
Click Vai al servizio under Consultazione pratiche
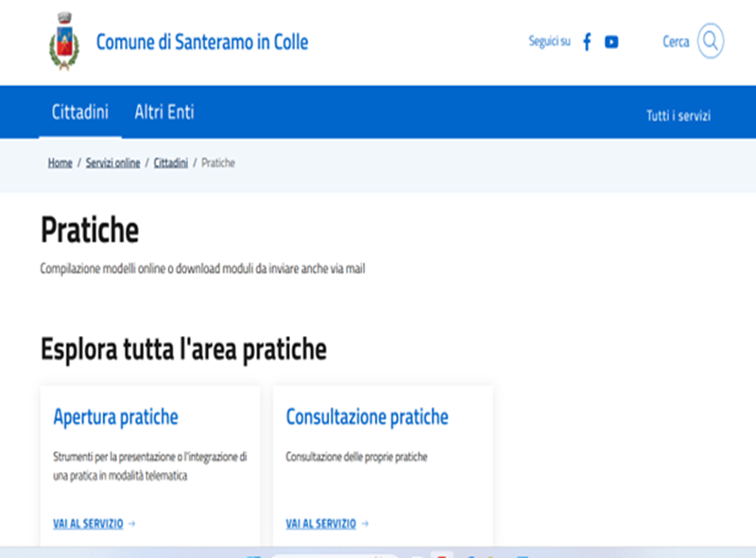coord(320,523)
